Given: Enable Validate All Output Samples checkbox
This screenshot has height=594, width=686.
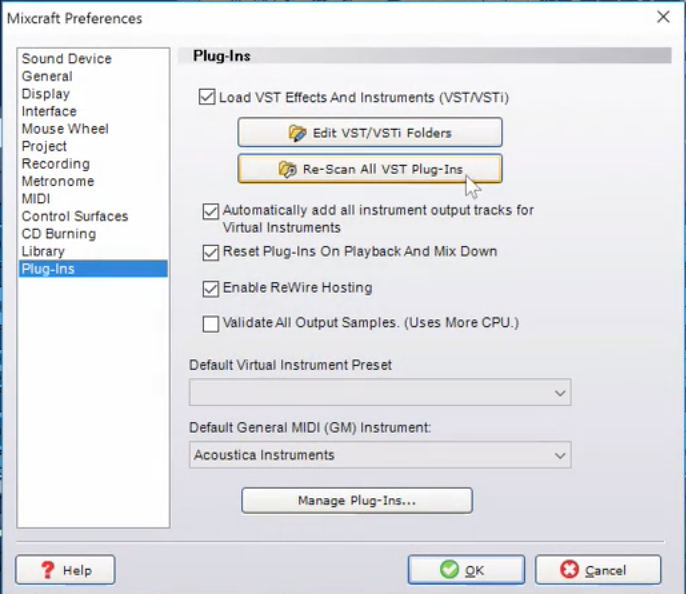Looking at the screenshot, I should [211, 324].
